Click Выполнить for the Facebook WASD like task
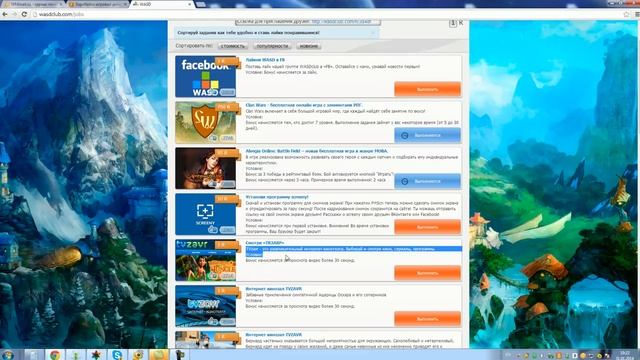 (427, 89)
